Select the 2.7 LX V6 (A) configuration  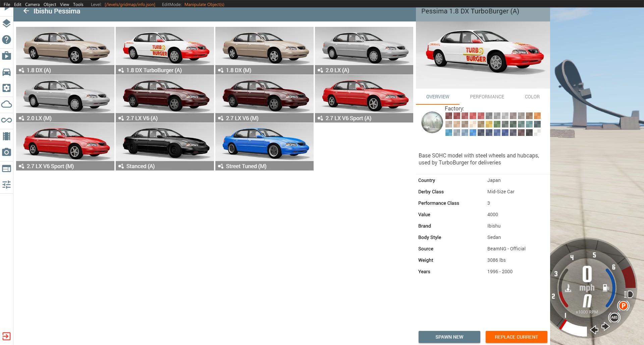(165, 99)
